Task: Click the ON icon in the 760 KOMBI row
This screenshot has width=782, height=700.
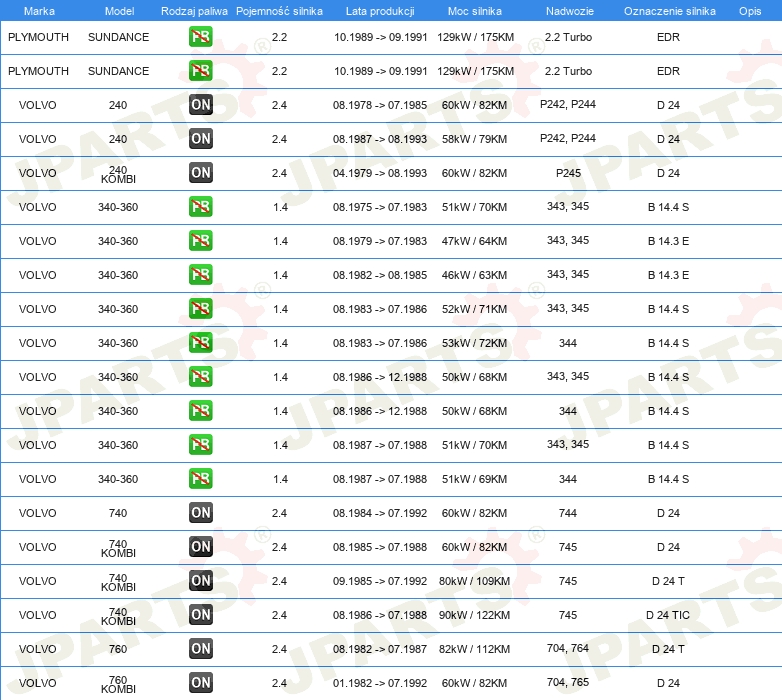Action: (201, 682)
